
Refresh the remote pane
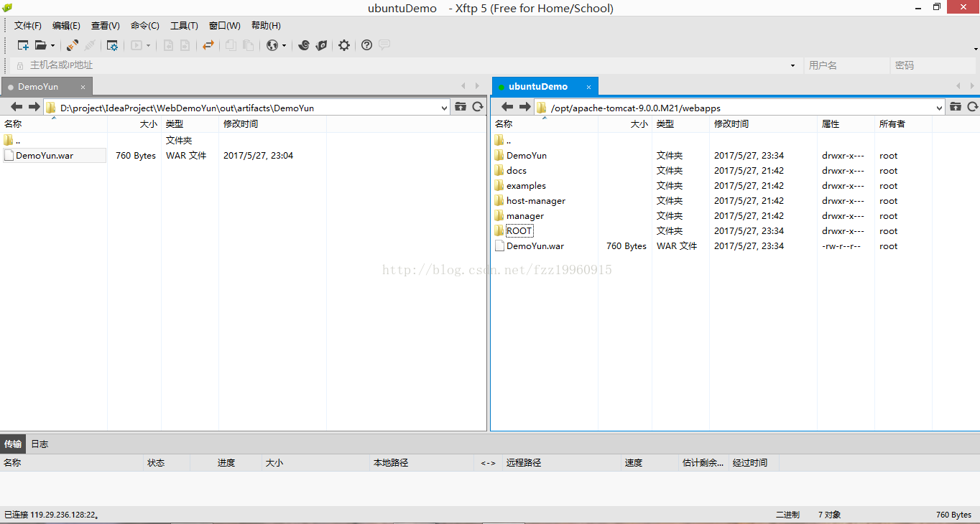[x=973, y=107]
